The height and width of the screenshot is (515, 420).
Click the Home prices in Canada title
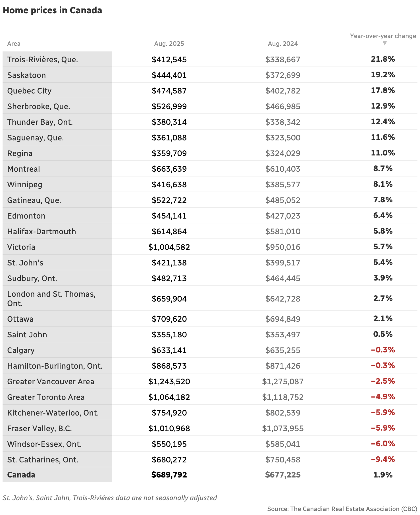(x=53, y=11)
